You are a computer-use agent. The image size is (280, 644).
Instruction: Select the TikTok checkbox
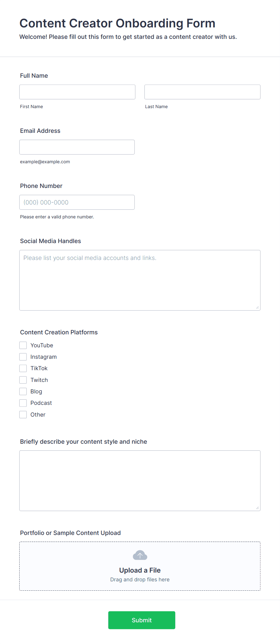tap(23, 368)
